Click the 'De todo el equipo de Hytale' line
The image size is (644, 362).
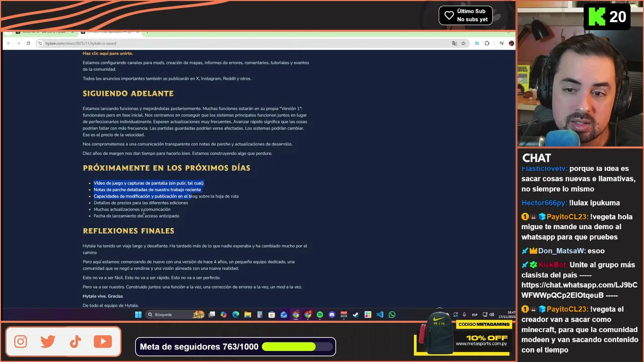(111, 306)
